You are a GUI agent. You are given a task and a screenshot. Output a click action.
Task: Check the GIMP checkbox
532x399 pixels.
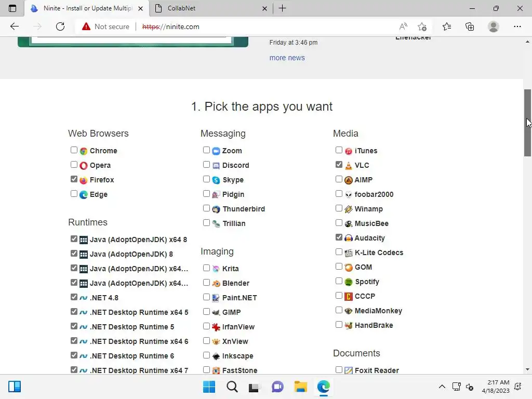point(206,312)
